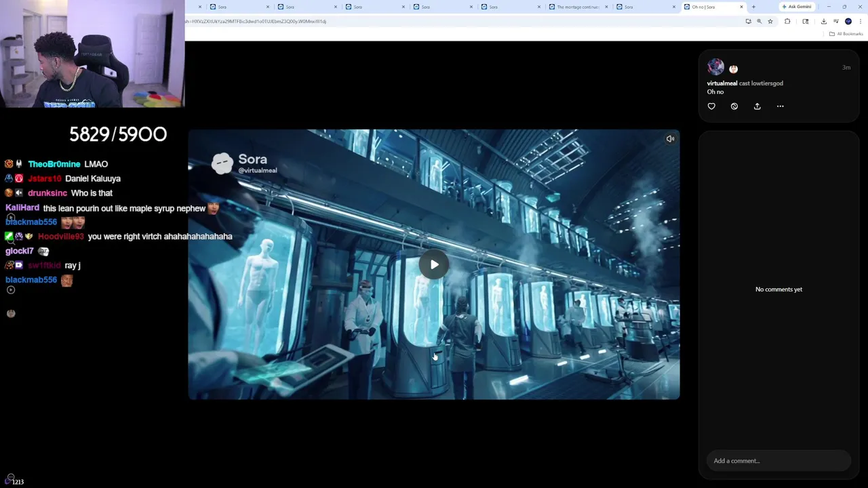
Task: Click the glockl7 username in chat
Action: point(20,251)
